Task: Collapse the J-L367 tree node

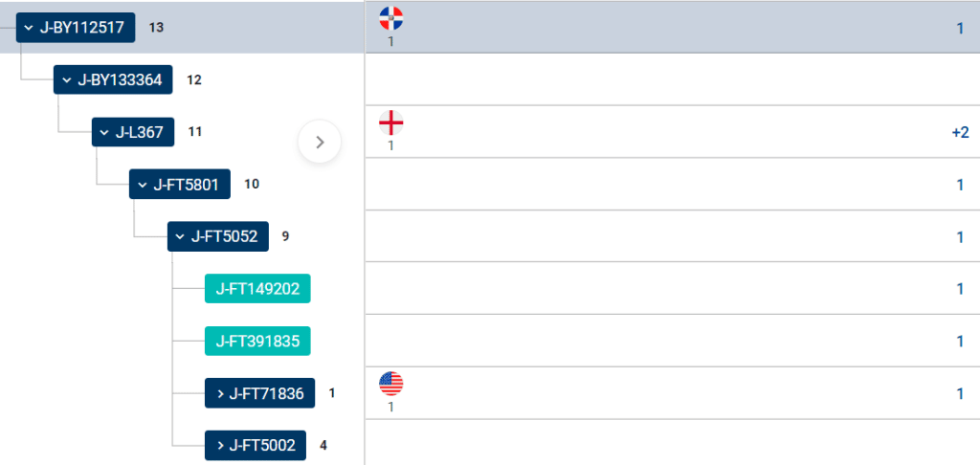Action: (x=104, y=132)
